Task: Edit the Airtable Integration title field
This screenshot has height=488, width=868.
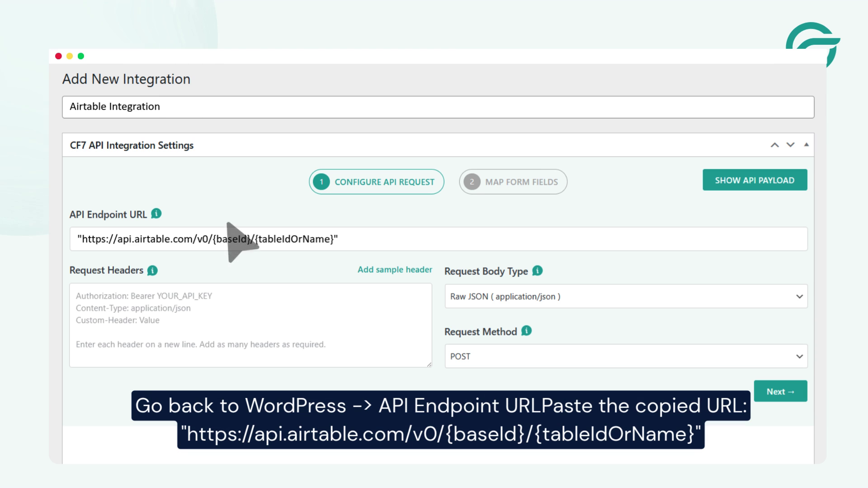Action: 438,107
